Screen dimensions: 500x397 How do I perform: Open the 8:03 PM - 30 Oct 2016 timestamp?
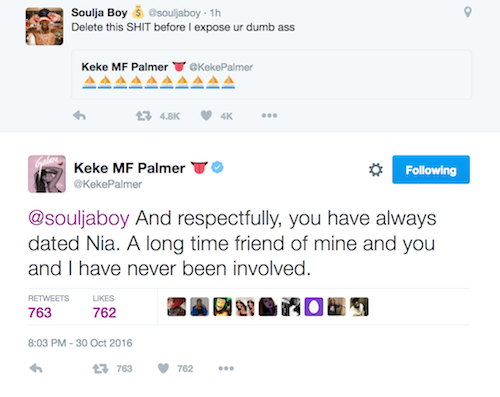(80, 343)
